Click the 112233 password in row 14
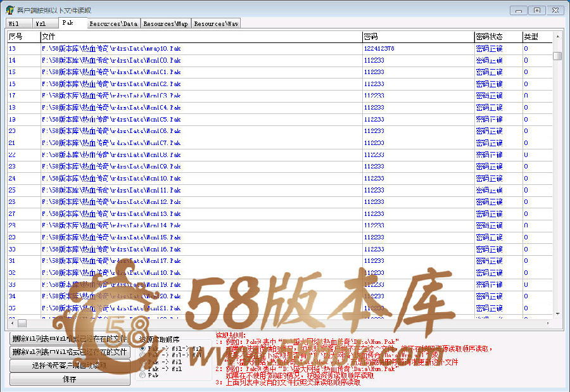The height and width of the screenshot is (392, 570). pyautogui.click(x=374, y=60)
